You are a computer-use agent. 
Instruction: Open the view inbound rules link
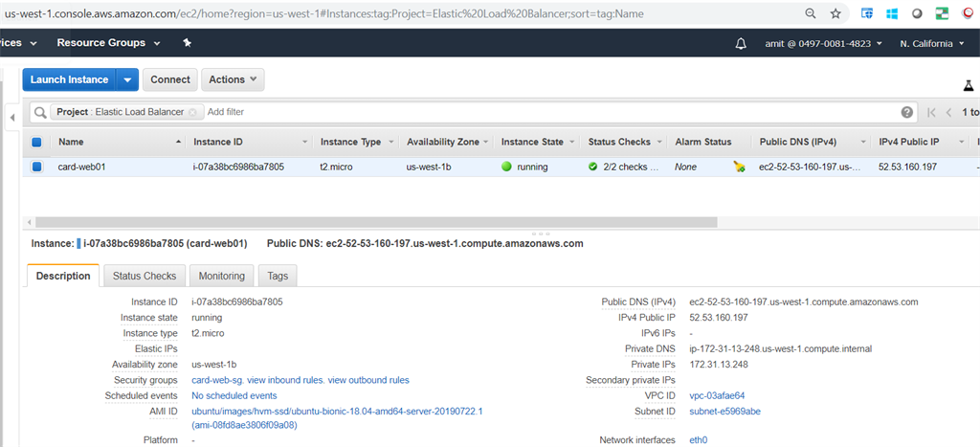(x=285, y=380)
